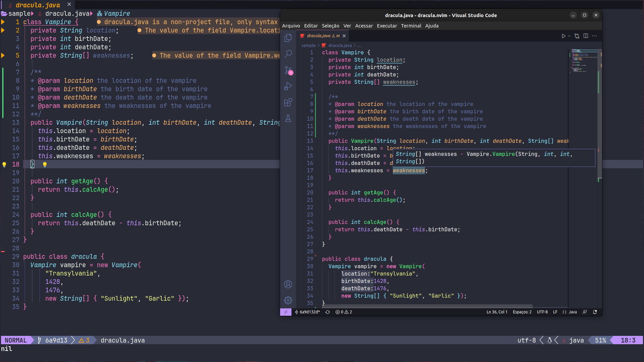Open the Terminal menu
Viewport: 644px width, 362px height.
411,26
